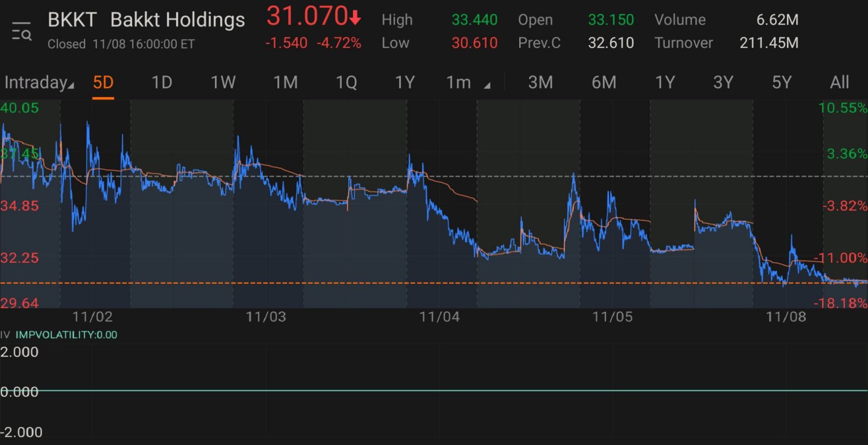Click the -3.82% percent axis label
868x445 pixels.
pos(845,206)
